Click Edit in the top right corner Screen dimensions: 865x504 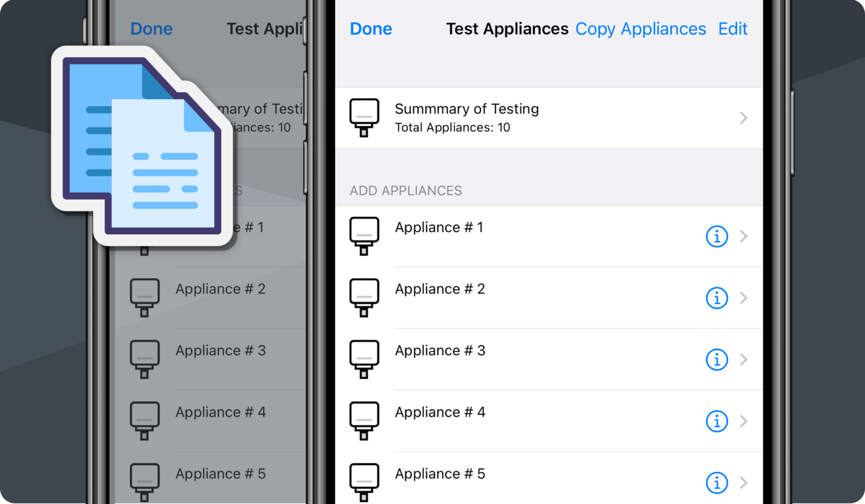pos(733,29)
